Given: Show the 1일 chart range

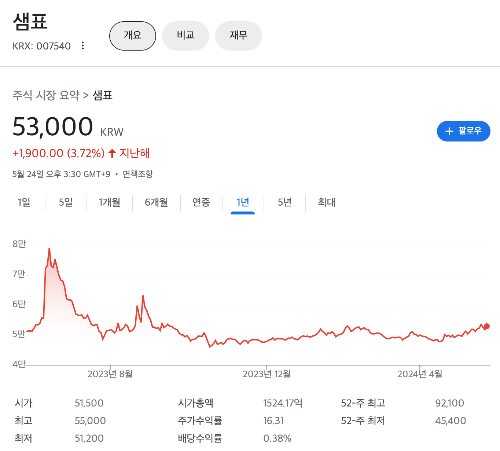Looking at the screenshot, I should tap(24, 202).
